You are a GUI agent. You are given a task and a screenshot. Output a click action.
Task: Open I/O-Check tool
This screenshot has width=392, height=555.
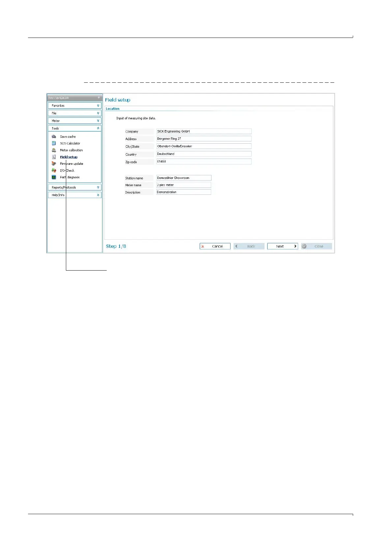67,170
